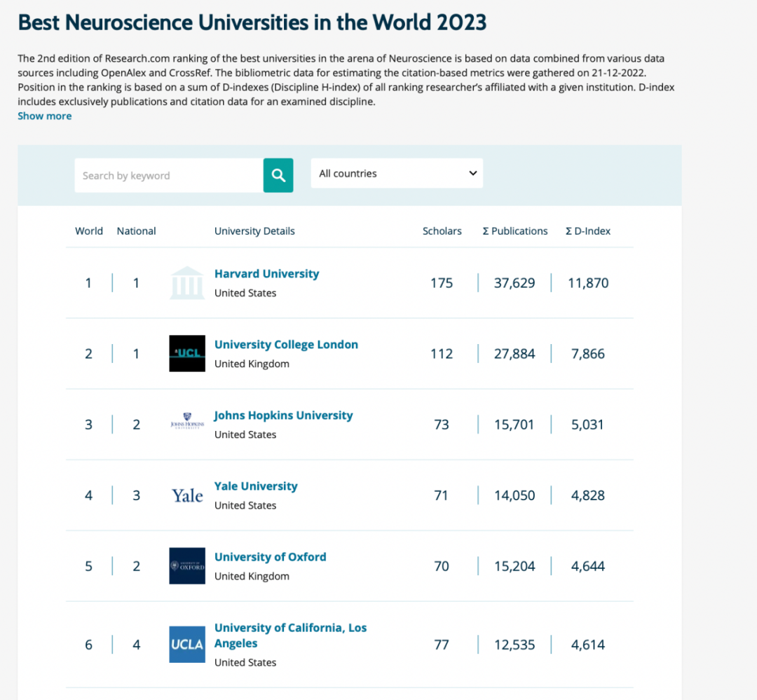757x700 pixels.
Task: Click Harvard's D-Index value 11,870
Action: pyautogui.click(x=588, y=283)
